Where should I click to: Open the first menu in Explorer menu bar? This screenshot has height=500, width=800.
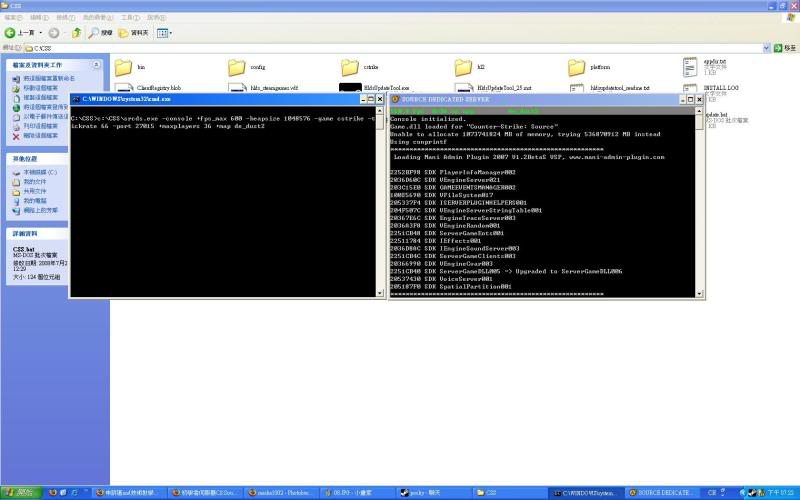click(x=13, y=17)
